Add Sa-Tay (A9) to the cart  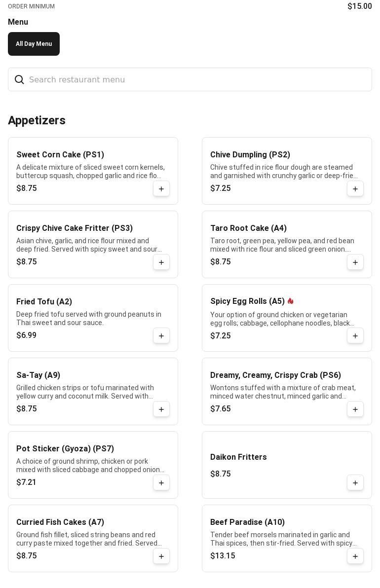click(161, 409)
